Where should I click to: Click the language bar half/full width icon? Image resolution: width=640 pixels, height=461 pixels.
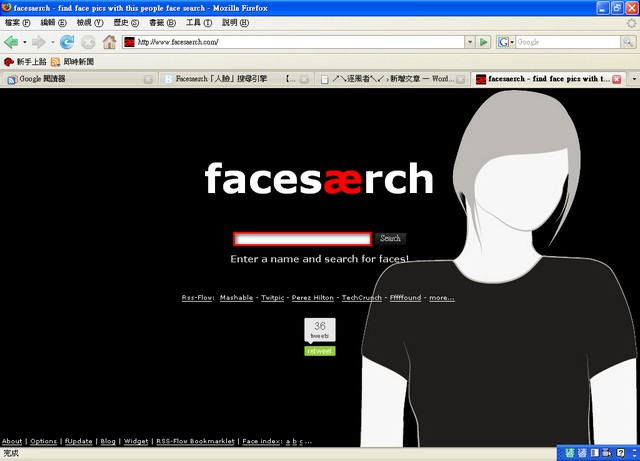pos(595,453)
